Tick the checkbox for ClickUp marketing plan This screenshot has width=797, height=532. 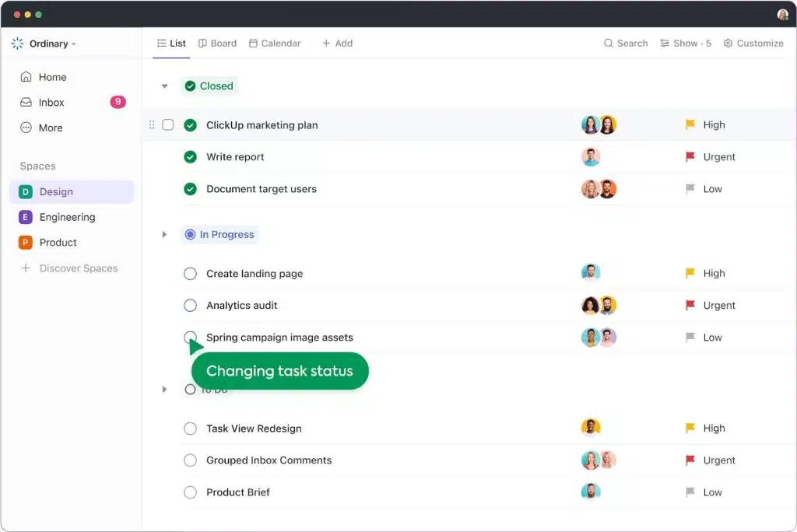tap(168, 125)
